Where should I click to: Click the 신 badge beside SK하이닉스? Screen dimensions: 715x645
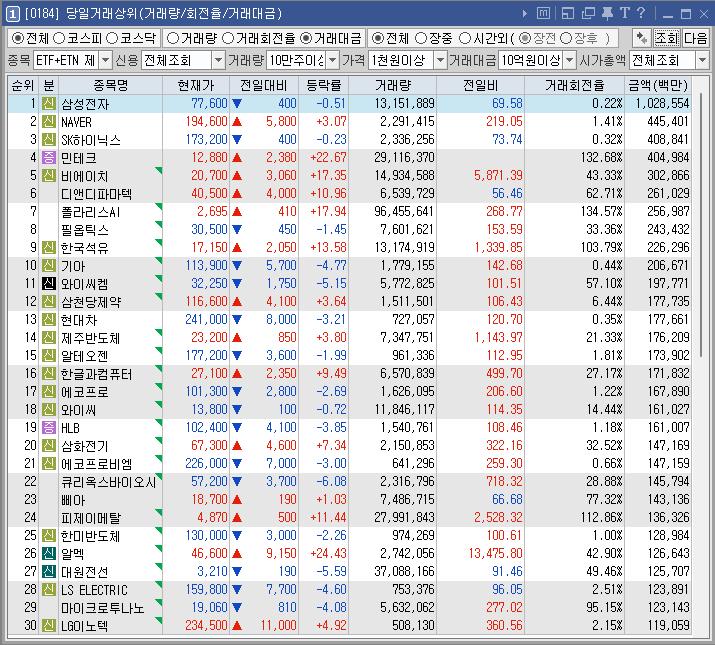click(x=49, y=140)
